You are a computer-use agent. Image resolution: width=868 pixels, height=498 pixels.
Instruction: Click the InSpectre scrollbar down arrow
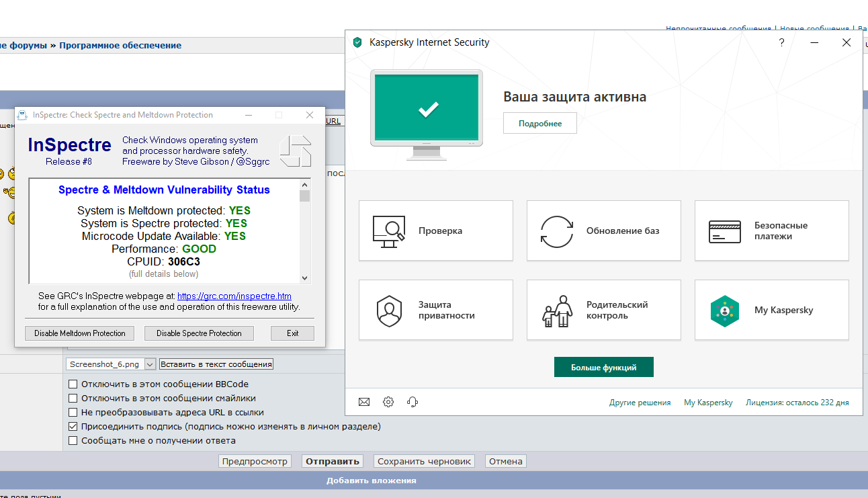point(305,278)
